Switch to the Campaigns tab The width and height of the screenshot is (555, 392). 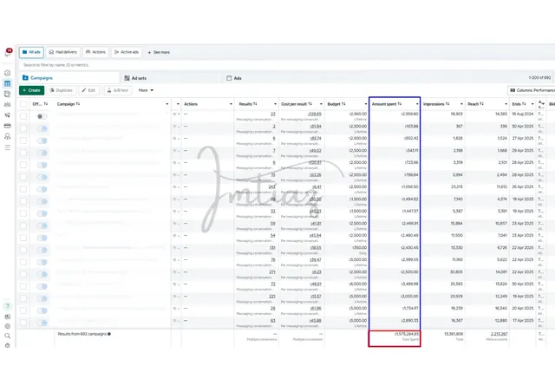(x=69, y=78)
